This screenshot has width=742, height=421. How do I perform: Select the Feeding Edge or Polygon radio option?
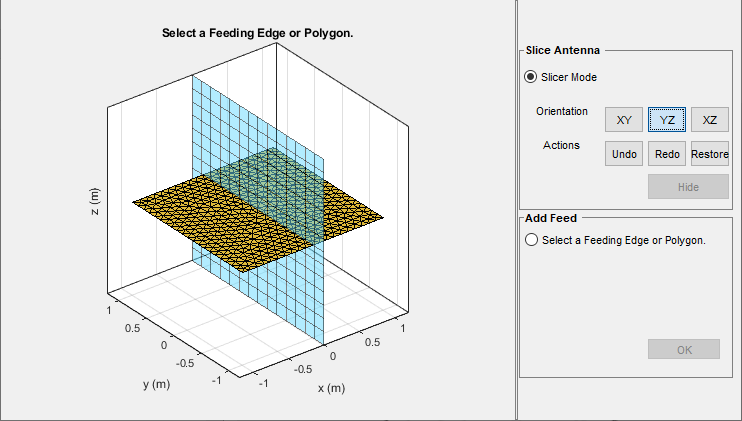tap(531, 240)
